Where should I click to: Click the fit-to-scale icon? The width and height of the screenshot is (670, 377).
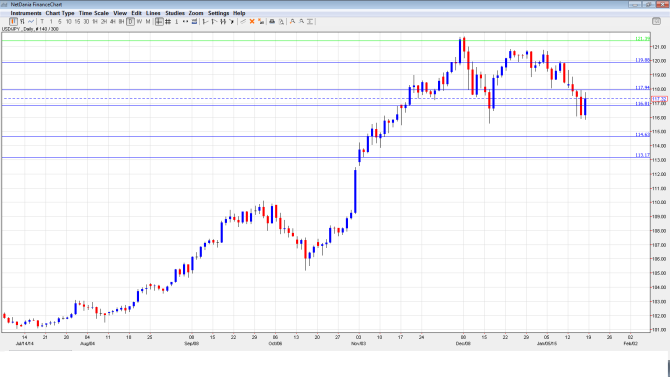click(310, 21)
